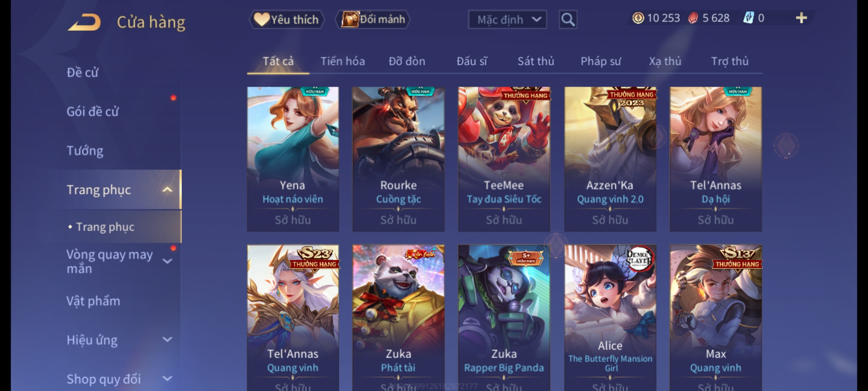Expand Shop quy đổi section
868x391 pixels.
click(167, 379)
